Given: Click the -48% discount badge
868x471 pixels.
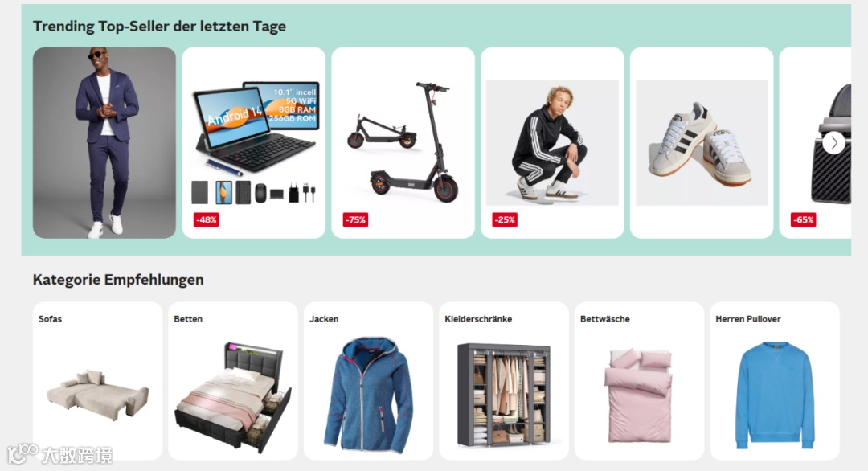Looking at the screenshot, I should [206, 219].
